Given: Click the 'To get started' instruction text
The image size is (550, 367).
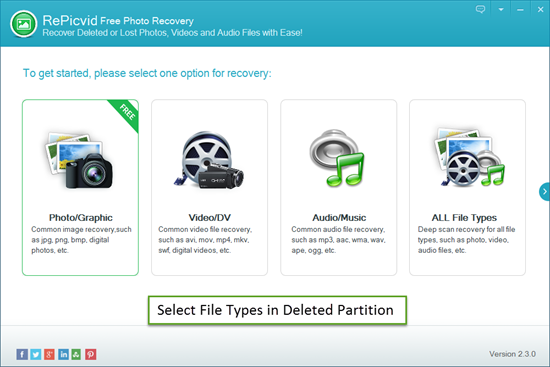Looking at the screenshot, I should coord(147,73).
